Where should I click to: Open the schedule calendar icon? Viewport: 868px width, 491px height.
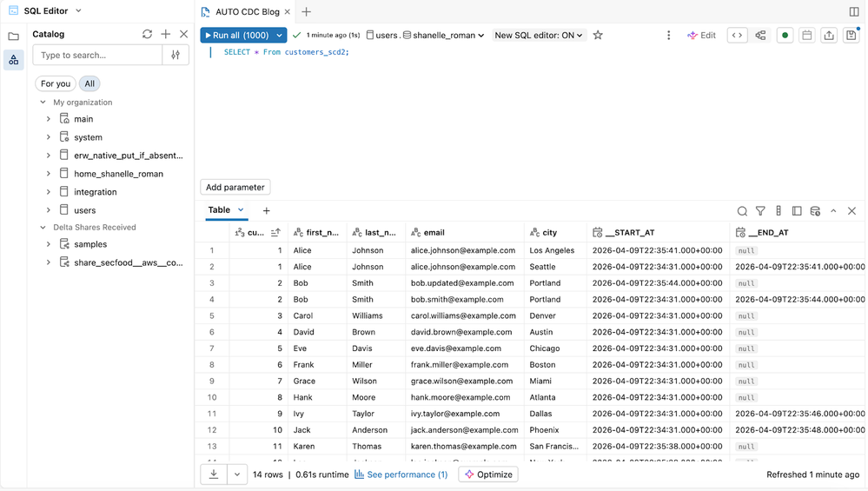[x=806, y=36]
